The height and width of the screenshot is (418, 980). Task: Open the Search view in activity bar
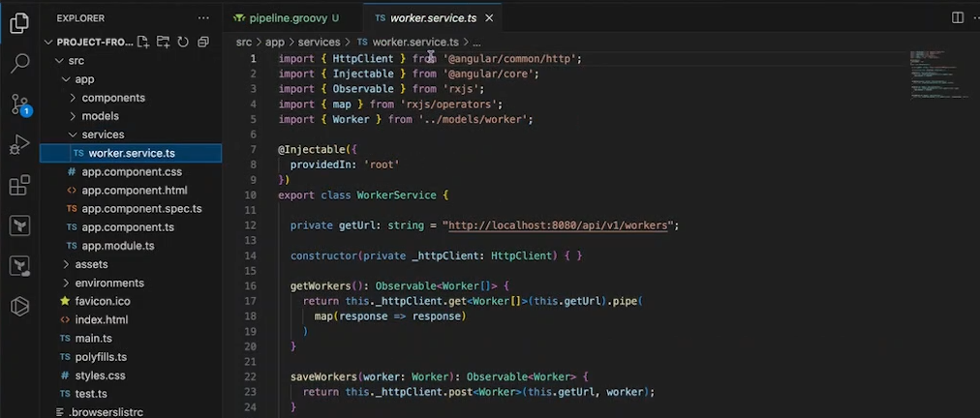[x=19, y=64]
